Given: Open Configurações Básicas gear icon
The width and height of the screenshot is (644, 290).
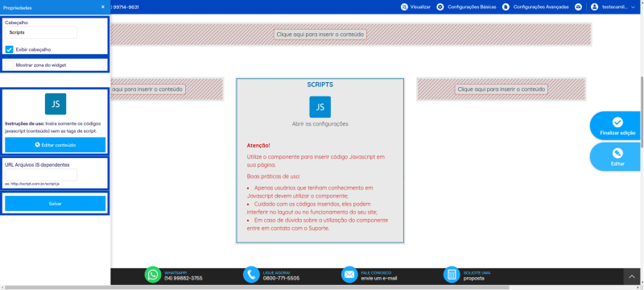Looking at the screenshot, I should 440,7.
